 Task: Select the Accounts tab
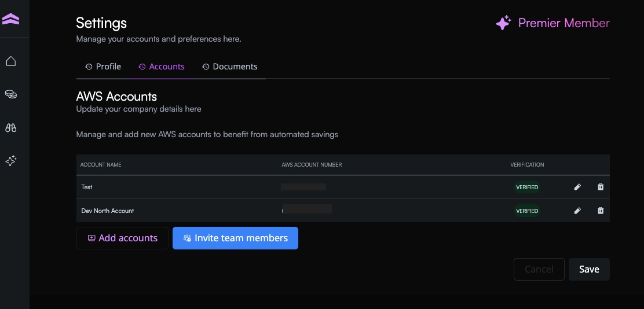click(162, 67)
